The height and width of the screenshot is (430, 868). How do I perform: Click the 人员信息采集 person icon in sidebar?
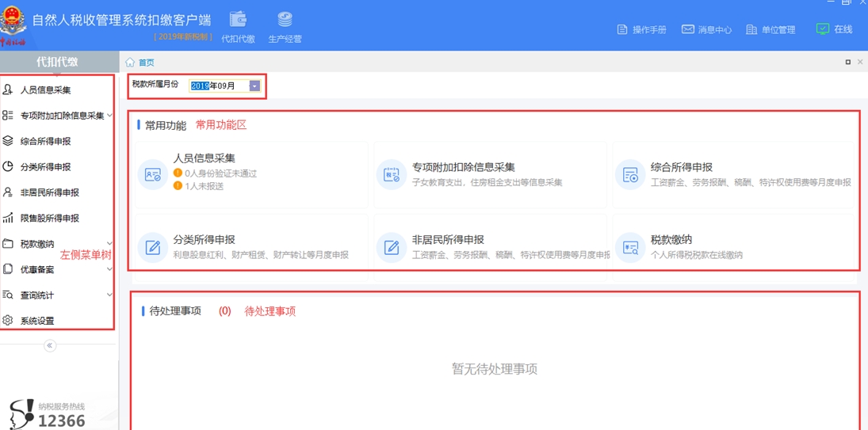coord(8,89)
